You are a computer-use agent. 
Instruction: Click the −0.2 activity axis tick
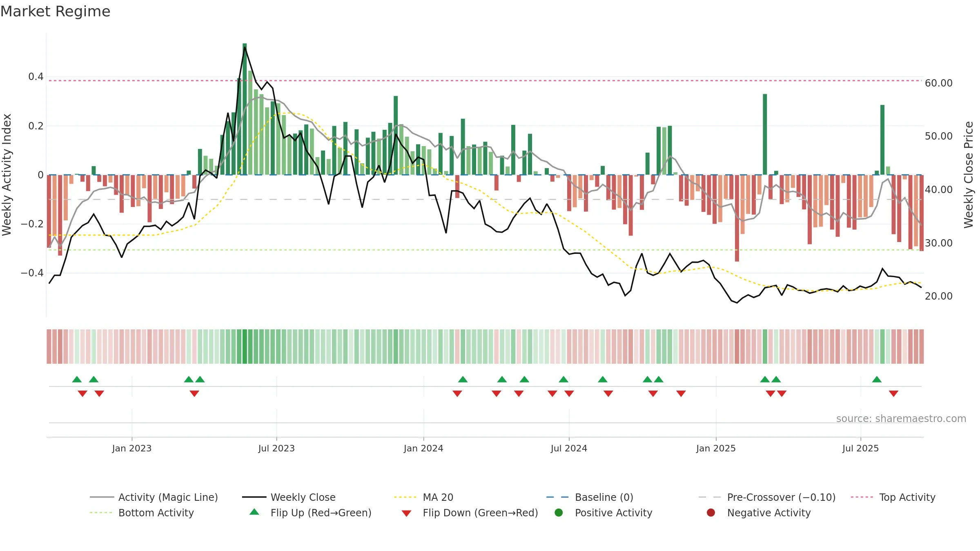pos(32,224)
